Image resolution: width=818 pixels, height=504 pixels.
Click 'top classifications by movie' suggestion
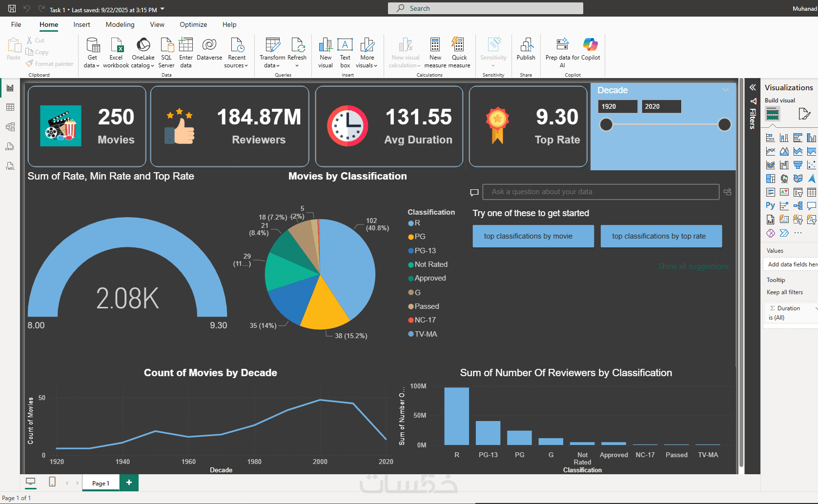(533, 236)
